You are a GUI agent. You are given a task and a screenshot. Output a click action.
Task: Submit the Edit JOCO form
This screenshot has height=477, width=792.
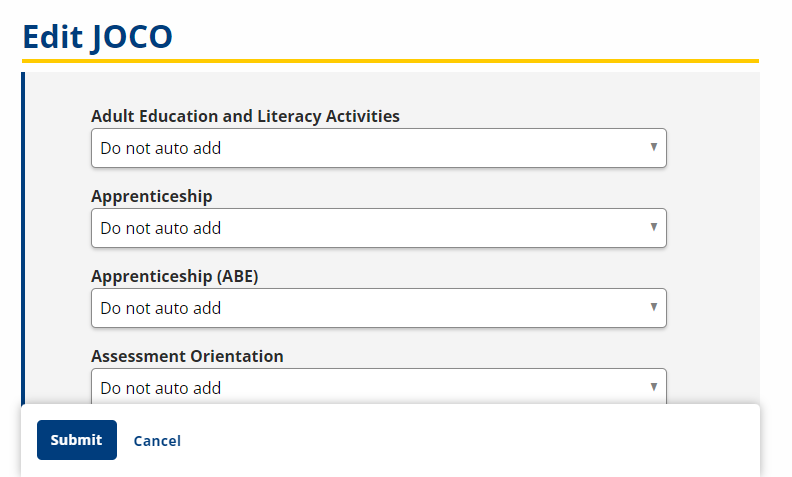77,440
